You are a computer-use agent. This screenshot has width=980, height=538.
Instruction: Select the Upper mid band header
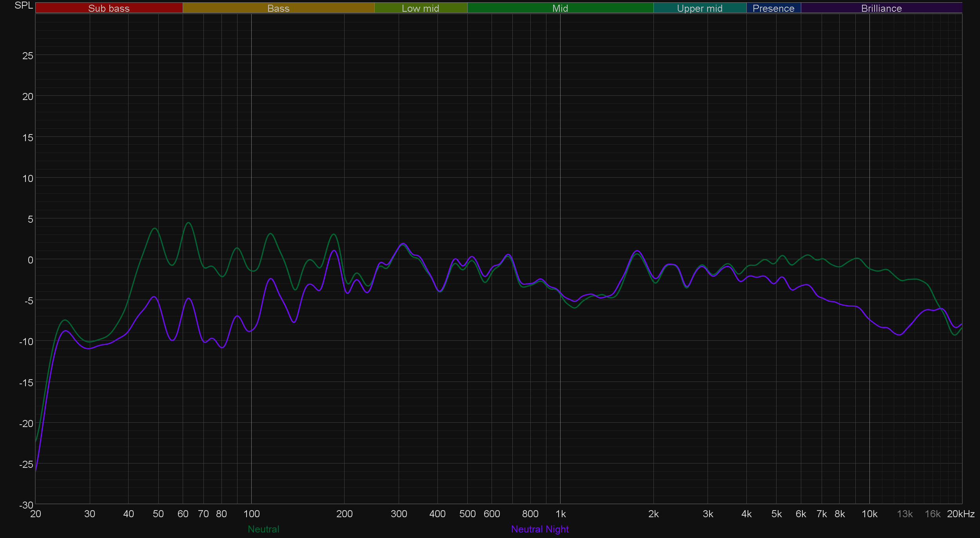699,8
